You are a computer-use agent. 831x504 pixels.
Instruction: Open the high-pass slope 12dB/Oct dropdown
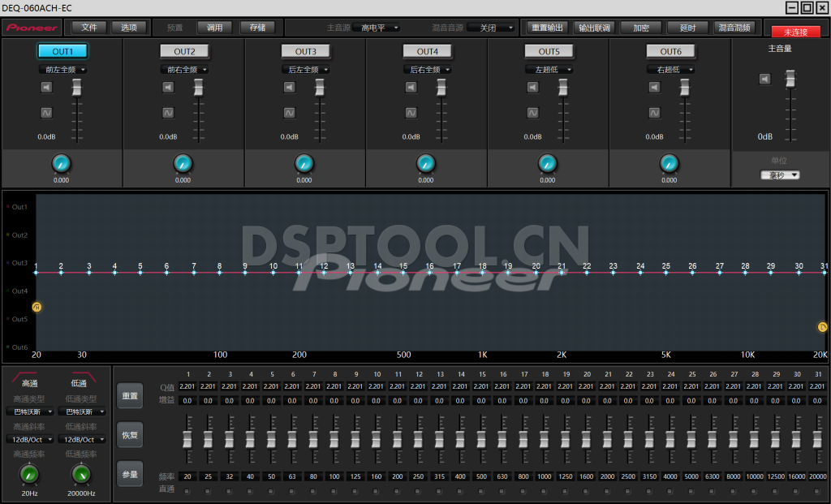point(33,439)
